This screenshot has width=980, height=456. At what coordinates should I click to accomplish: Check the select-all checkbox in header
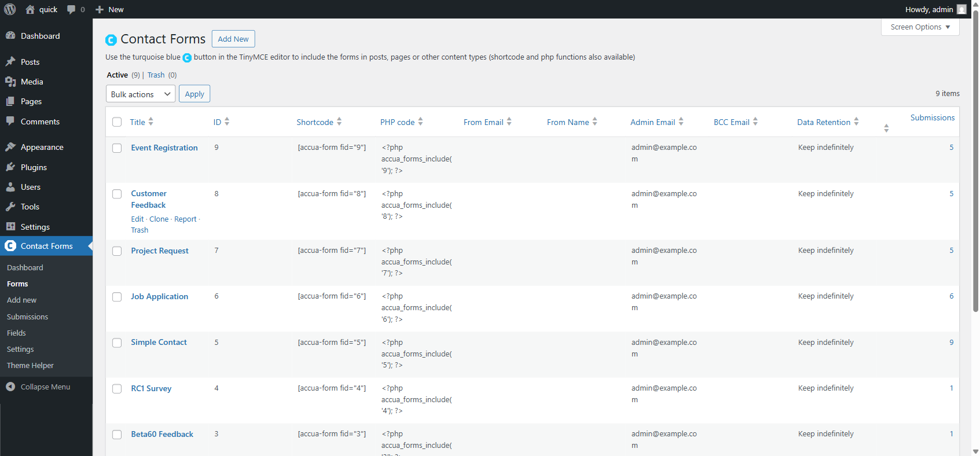117,122
